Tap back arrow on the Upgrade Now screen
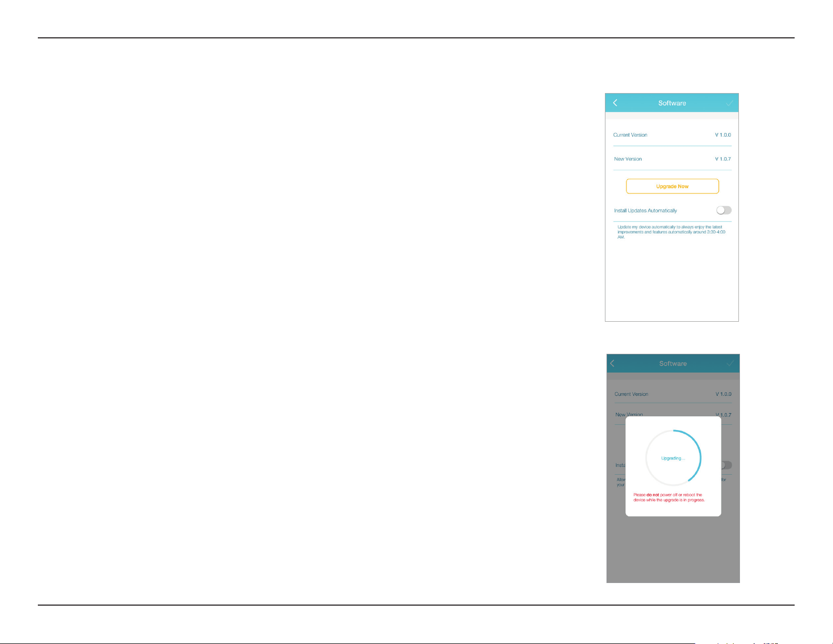This screenshot has width=833, height=644. [615, 103]
